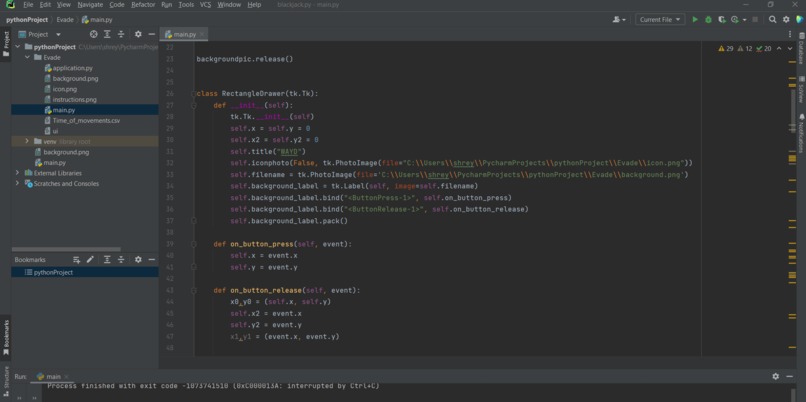Screen dimensions: 806x402
Task: Fold the RectangleDrawer class at line 26
Action: pyautogui.click(x=193, y=94)
